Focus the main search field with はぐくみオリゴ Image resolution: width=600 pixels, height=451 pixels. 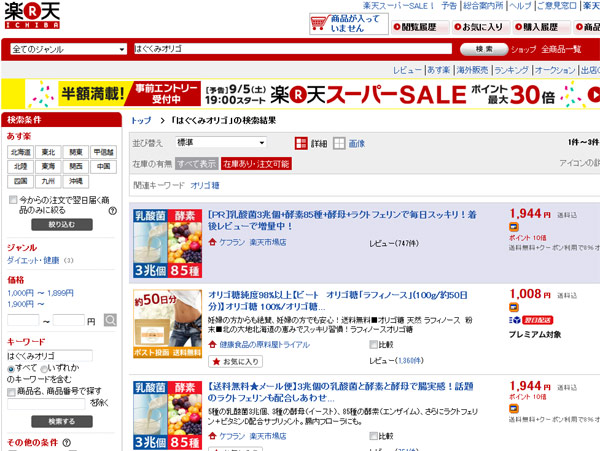pos(293,49)
